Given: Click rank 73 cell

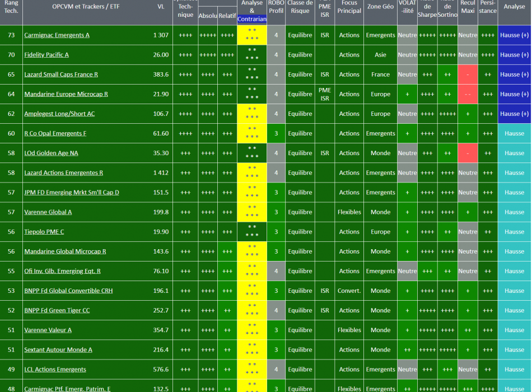Looking at the screenshot, I should point(11,35).
